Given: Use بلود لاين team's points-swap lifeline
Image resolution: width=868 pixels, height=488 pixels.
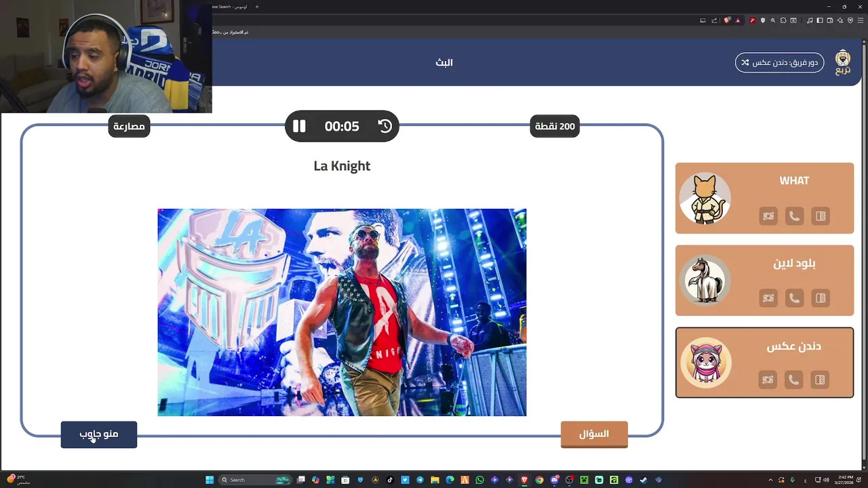Looking at the screenshot, I should pyautogui.click(x=768, y=298).
